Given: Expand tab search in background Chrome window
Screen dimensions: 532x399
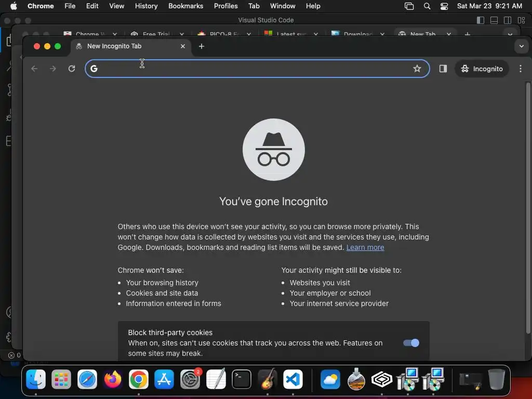Looking at the screenshot, I should 510,34.
